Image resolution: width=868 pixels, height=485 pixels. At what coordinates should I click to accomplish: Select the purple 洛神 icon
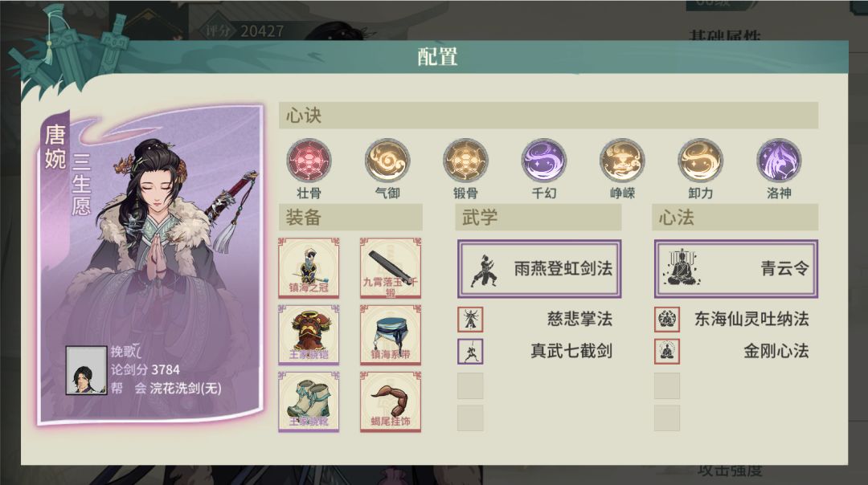[x=778, y=161]
